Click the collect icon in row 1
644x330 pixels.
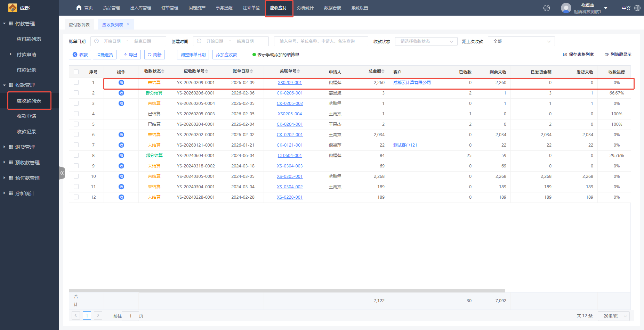(121, 83)
